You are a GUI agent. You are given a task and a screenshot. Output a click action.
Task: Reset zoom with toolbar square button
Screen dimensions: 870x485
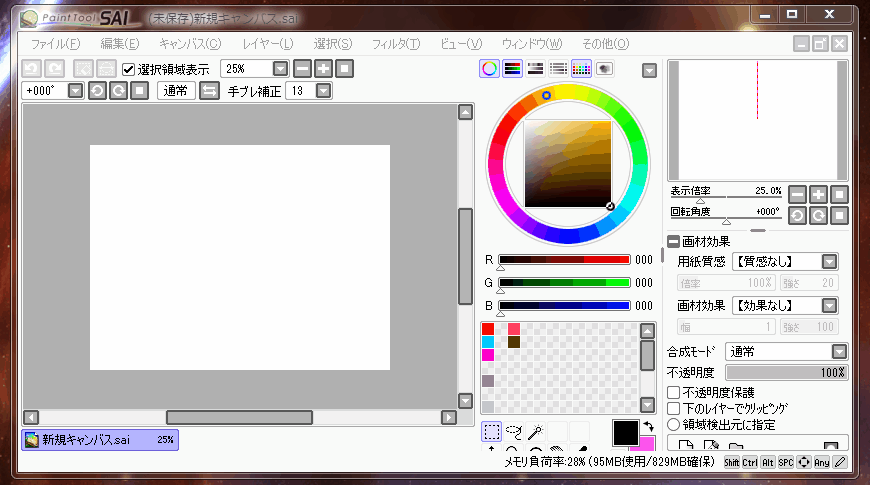click(x=345, y=69)
